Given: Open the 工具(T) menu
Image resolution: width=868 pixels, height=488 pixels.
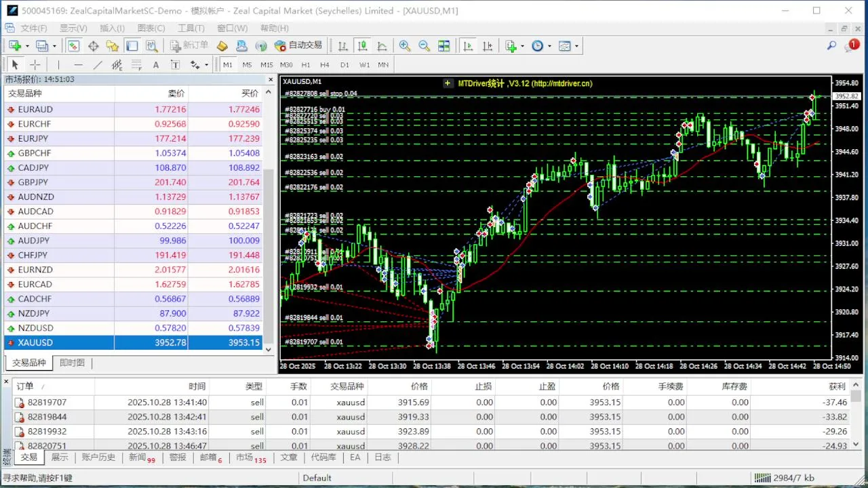Looking at the screenshot, I should click(191, 28).
